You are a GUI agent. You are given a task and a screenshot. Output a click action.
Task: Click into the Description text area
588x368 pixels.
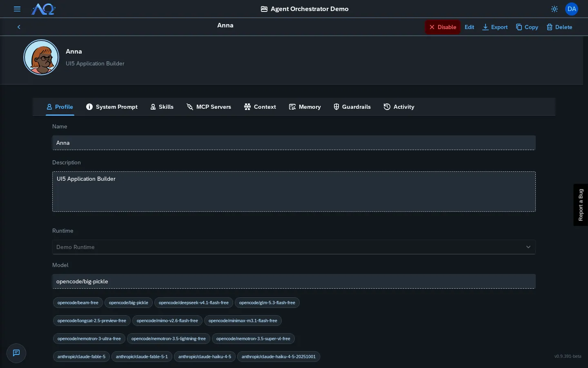[294, 191]
